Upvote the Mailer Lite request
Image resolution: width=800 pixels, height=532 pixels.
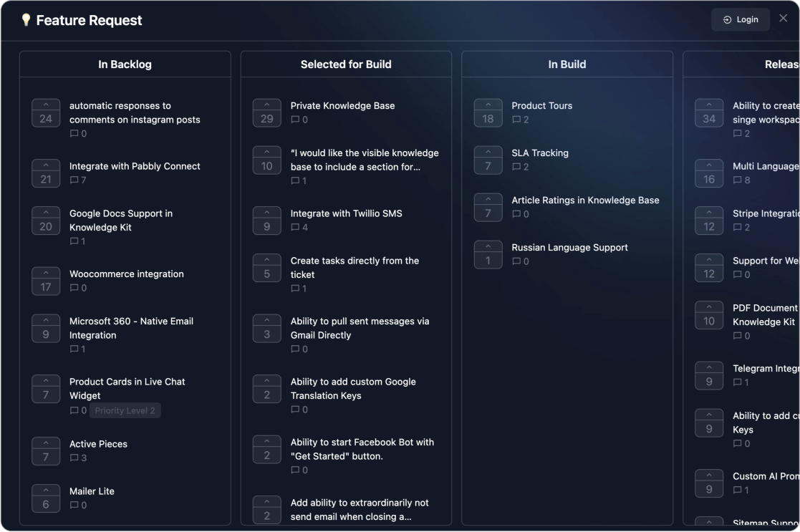46,498
